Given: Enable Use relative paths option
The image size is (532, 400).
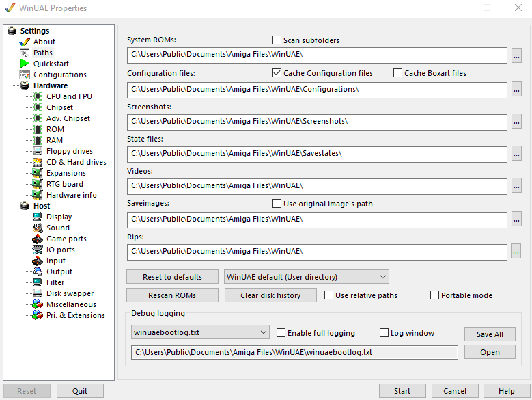Looking at the screenshot, I should point(328,295).
